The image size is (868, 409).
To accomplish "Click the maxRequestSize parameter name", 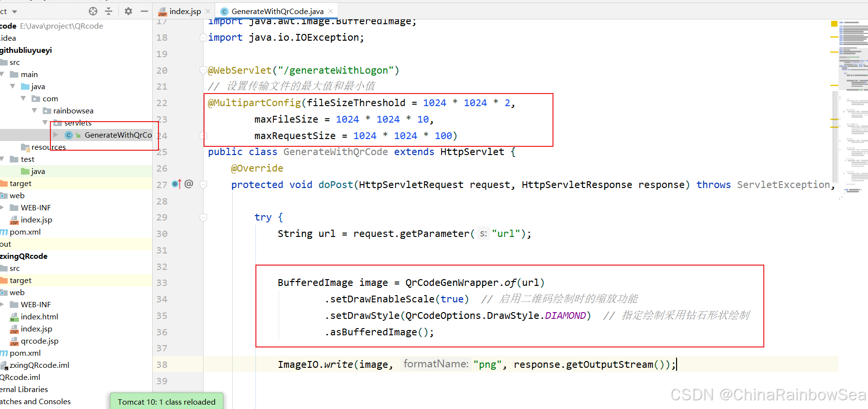I will click(295, 136).
